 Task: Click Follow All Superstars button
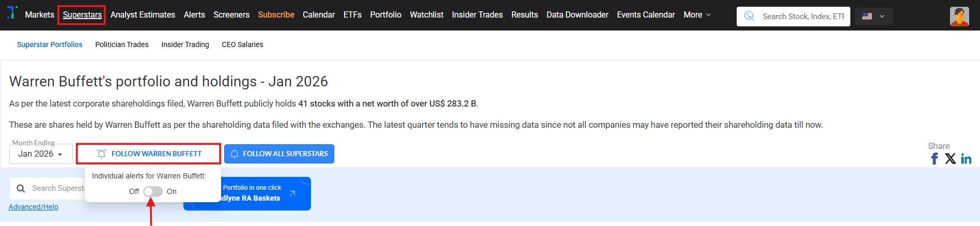click(x=279, y=154)
